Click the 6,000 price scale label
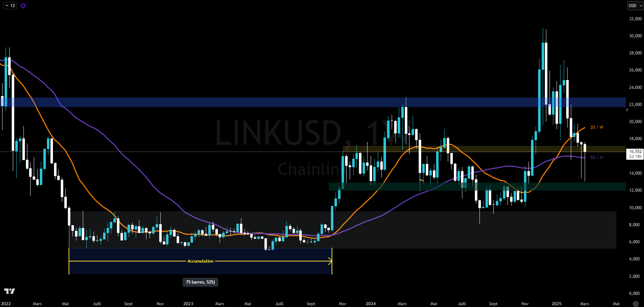Viewport: 644px width, 307px height. click(x=635, y=242)
